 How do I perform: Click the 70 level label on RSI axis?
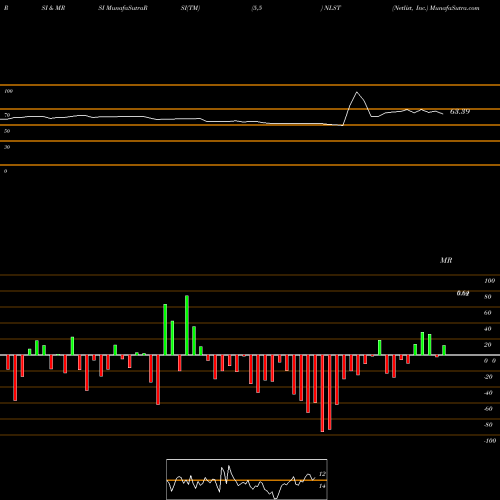pos(7,115)
